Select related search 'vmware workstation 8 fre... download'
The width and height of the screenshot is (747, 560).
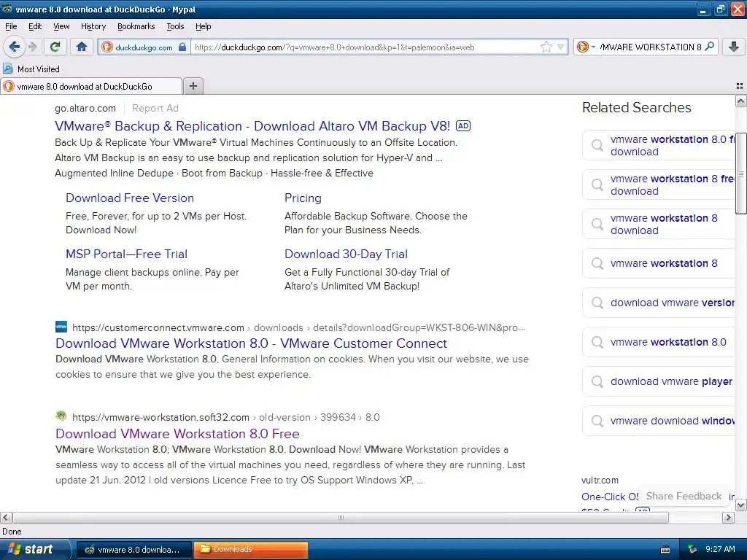(659, 184)
